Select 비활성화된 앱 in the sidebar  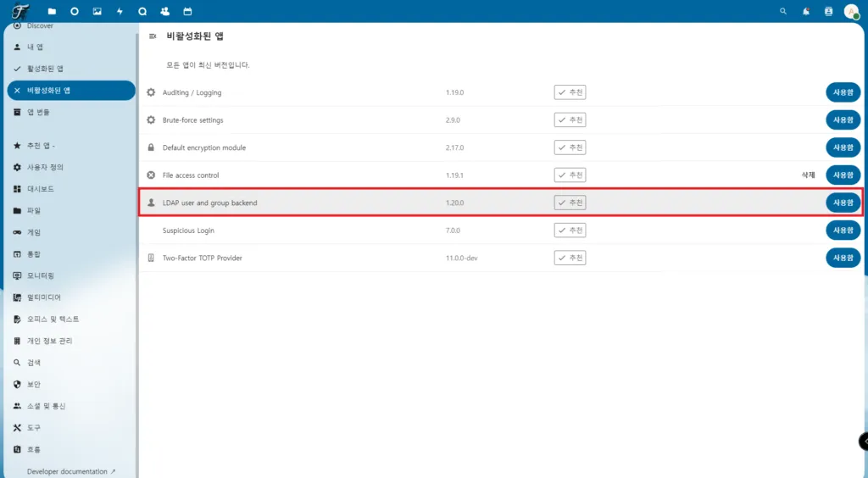[x=71, y=90]
